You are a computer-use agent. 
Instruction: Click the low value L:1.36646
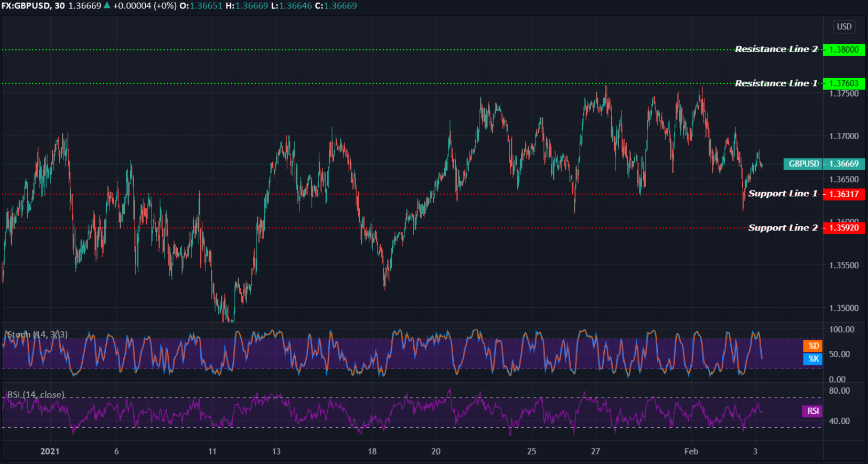click(x=291, y=6)
